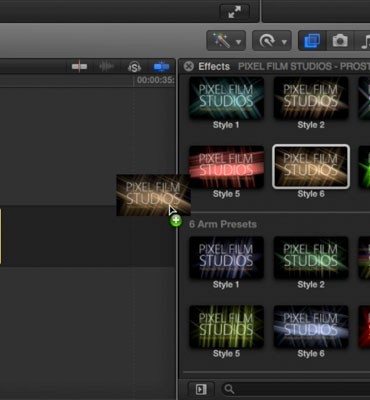Select 6 Arm Presets Style 6 blue thumbnail
The image size is (370, 400).
tap(311, 327)
